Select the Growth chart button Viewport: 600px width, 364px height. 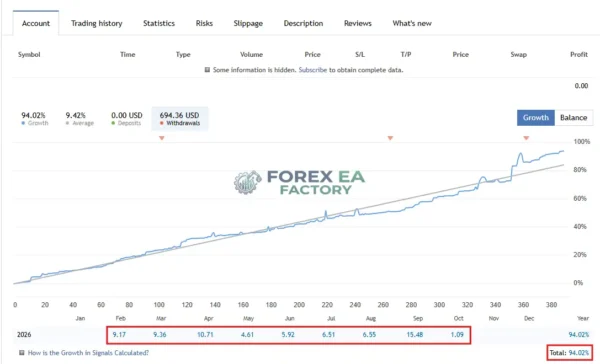(535, 118)
